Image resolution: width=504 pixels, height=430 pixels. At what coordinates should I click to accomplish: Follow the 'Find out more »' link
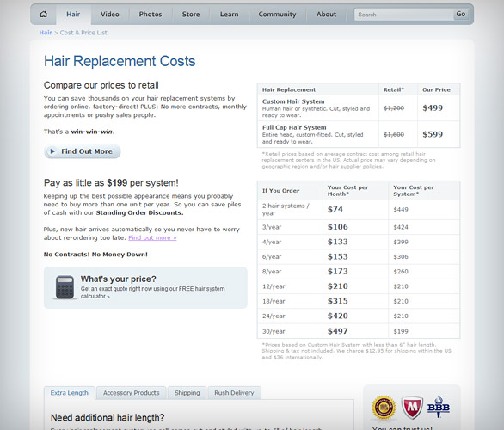[x=152, y=238]
